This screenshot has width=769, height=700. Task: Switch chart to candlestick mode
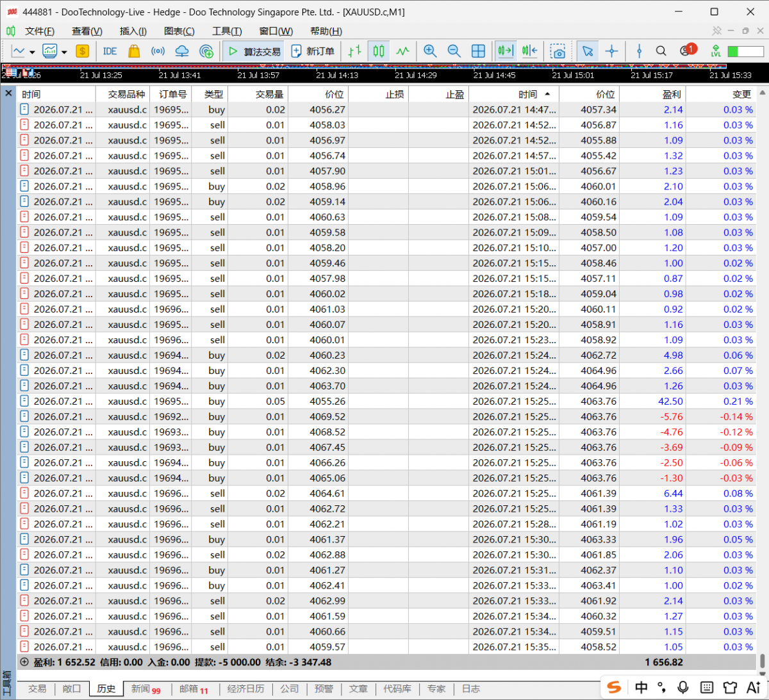379,51
